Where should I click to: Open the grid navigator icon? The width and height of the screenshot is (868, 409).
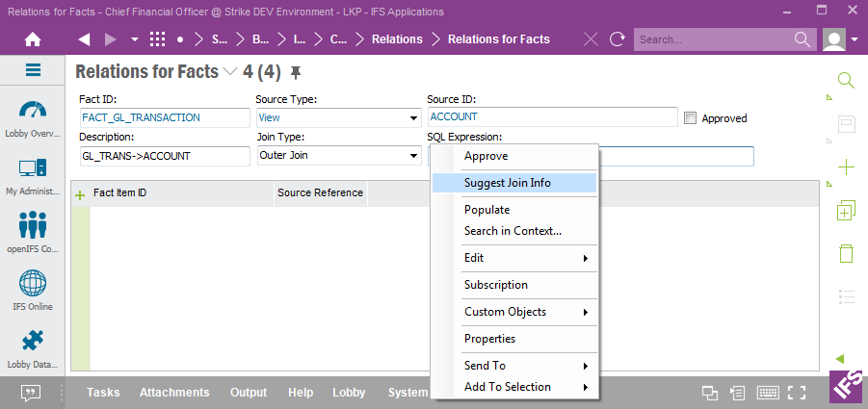(x=158, y=39)
